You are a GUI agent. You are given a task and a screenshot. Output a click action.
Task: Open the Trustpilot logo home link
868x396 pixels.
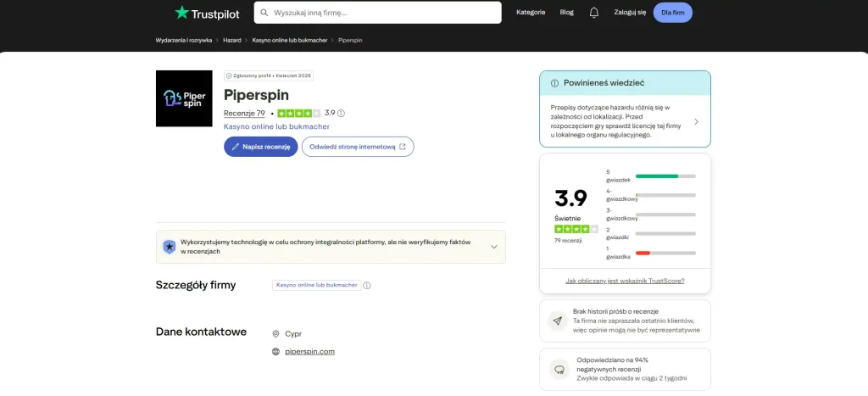coord(207,13)
